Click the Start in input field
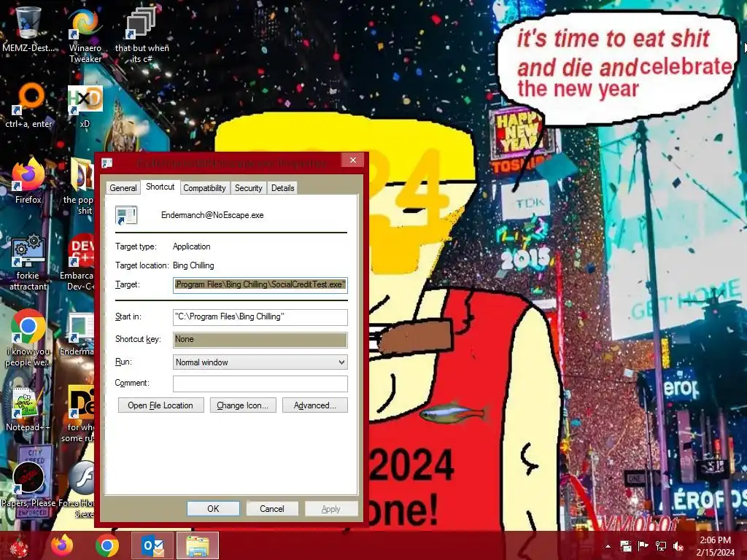Screen dimensions: 747x560 [x=260, y=316]
